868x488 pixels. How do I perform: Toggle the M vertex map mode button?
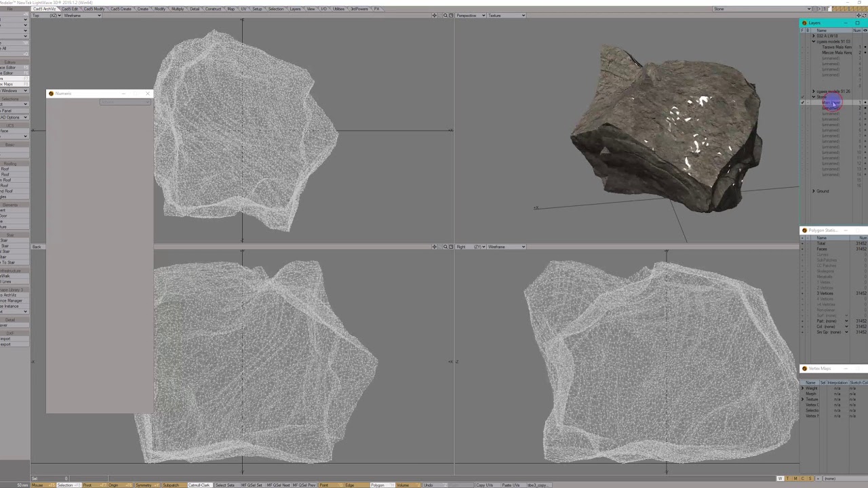(795, 479)
